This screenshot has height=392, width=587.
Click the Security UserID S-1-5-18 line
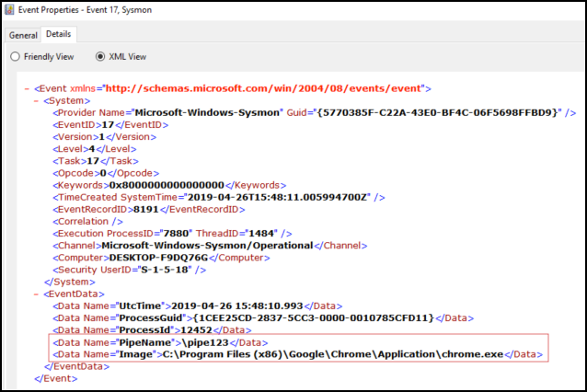[x=129, y=270]
